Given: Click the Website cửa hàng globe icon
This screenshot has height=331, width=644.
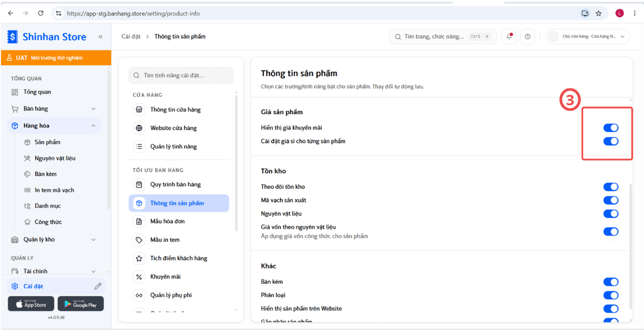Looking at the screenshot, I should click(x=139, y=128).
